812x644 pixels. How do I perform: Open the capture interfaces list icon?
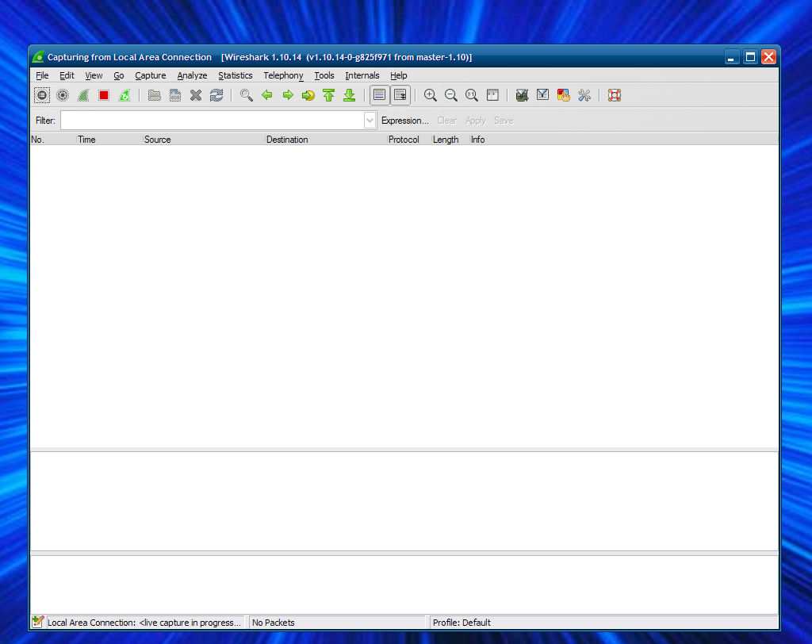pos(42,95)
